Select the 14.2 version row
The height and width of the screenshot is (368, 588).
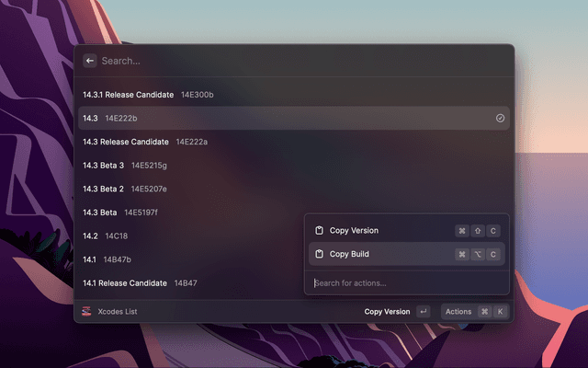(x=104, y=236)
